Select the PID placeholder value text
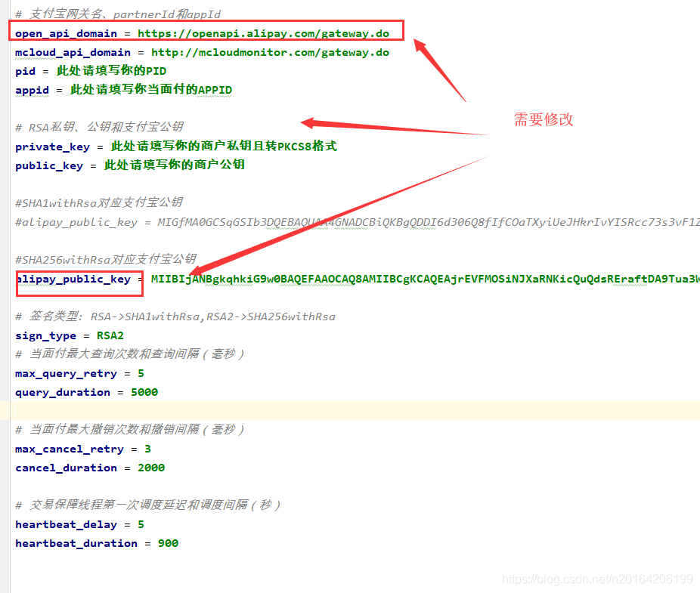The height and width of the screenshot is (593, 700). coord(111,71)
